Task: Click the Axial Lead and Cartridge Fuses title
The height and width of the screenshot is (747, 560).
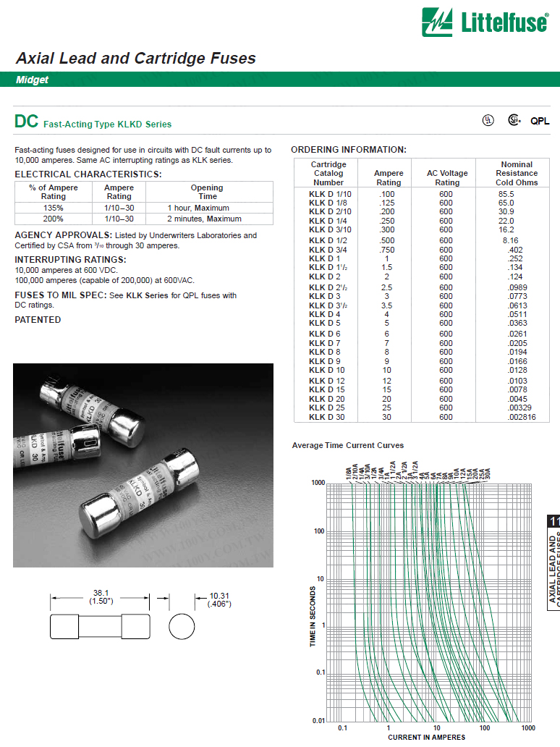Action: (135, 59)
